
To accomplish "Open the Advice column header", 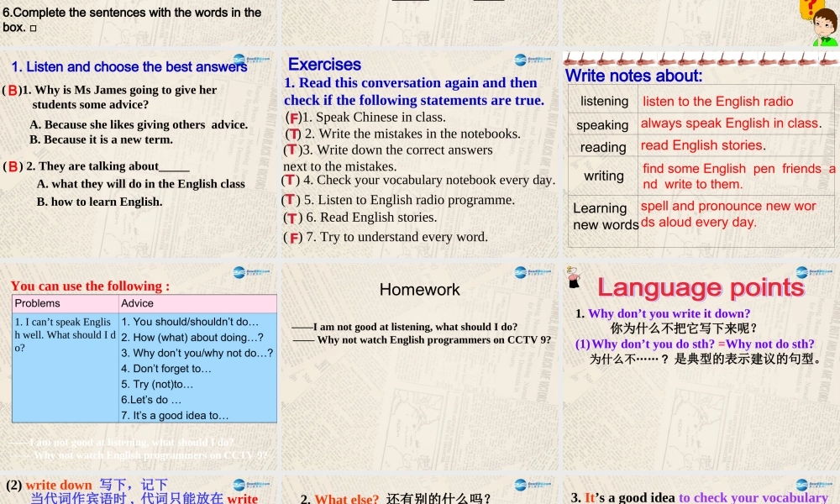I will pyautogui.click(x=137, y=303).
